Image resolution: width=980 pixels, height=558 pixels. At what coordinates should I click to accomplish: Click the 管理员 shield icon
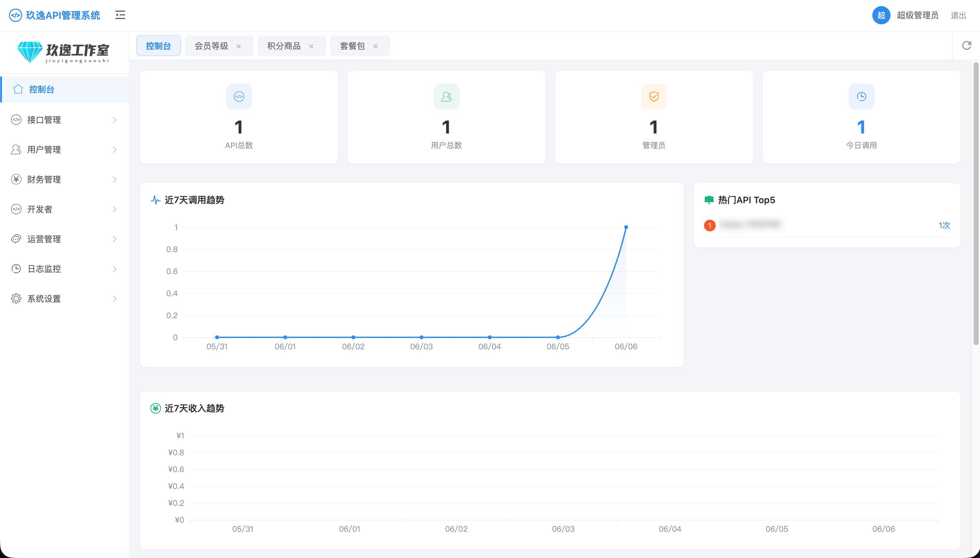(654, 97)
